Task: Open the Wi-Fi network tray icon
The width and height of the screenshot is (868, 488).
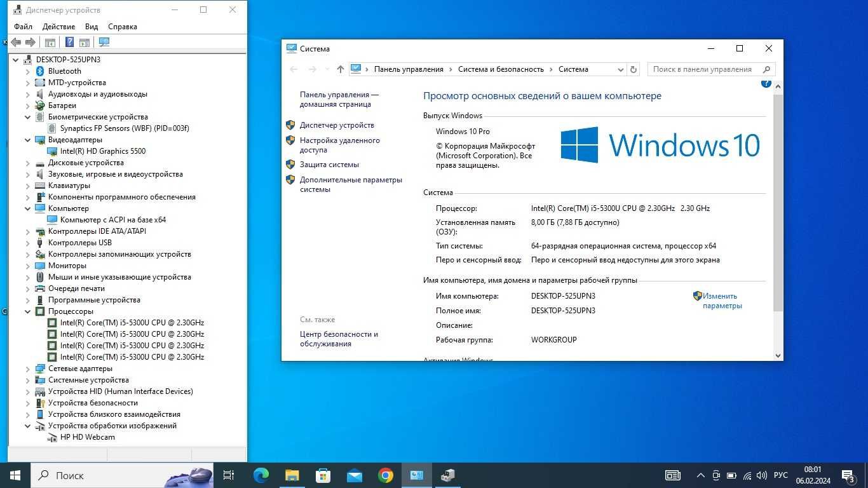Action: pyautogui.click(x=747, y=475)
